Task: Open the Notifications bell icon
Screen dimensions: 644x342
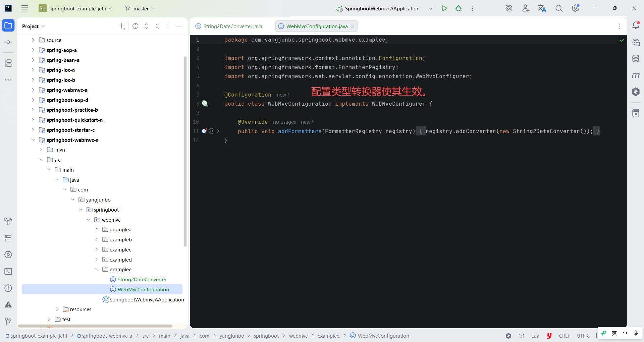Action: pos(636,25)
